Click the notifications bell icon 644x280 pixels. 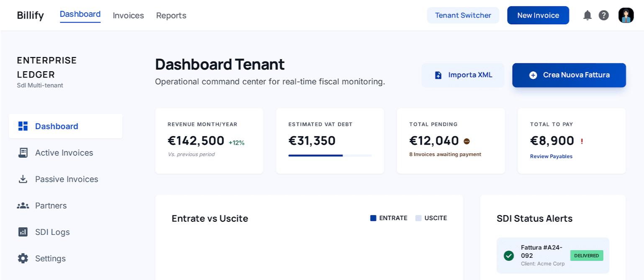[x=587, y=16]
